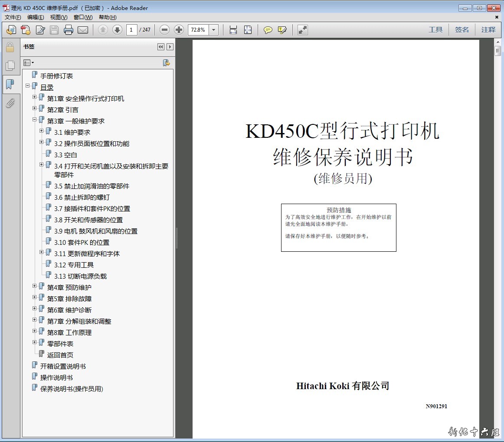Add a sticky note comment
Screen dimensions: 504x442
(268, 30)
